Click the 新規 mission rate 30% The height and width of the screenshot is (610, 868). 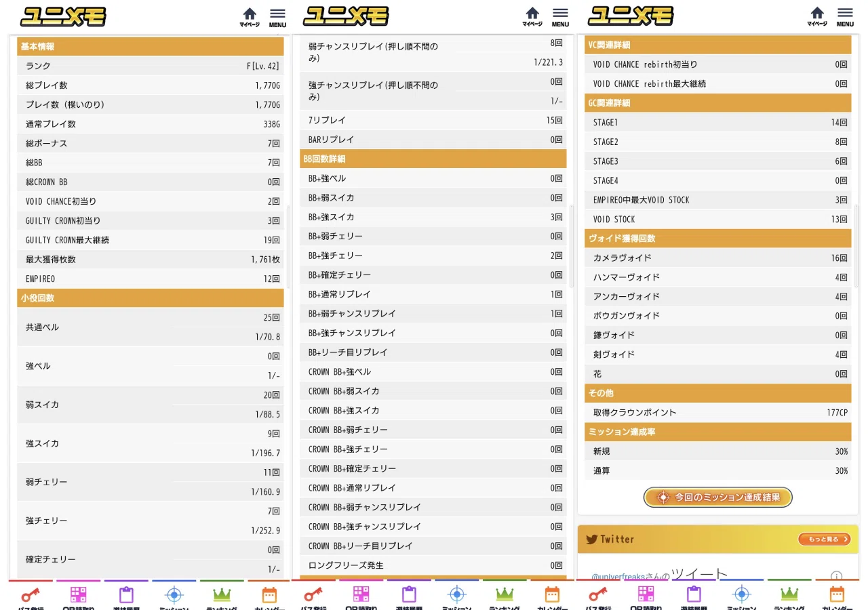point(842,451)
